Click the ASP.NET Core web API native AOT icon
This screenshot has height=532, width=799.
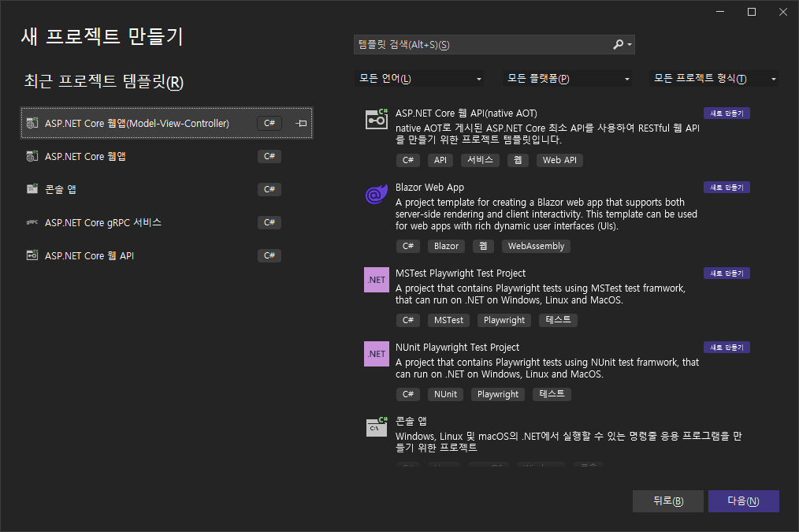click(x=377, y=120)
